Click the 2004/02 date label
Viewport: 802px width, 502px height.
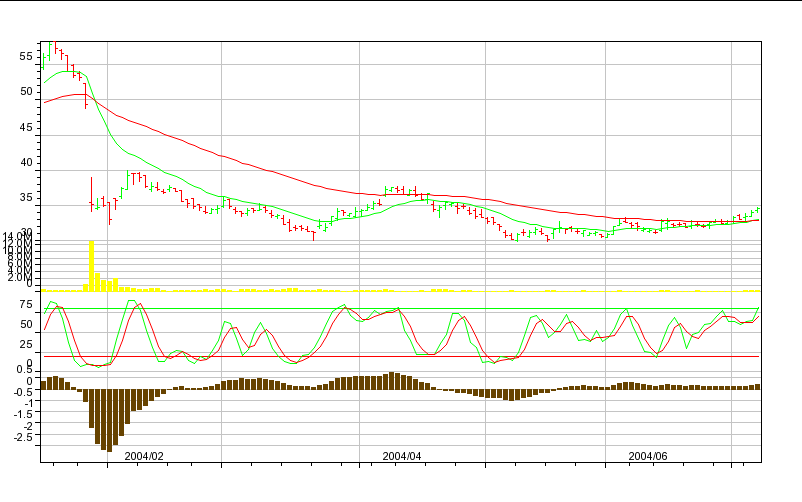(144, 455)
